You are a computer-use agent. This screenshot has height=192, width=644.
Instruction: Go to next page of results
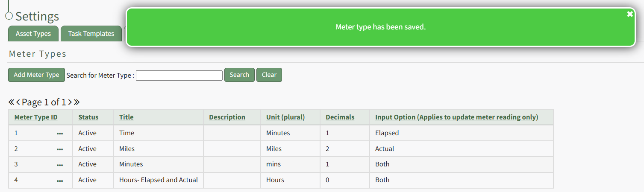tap(70, 102)
